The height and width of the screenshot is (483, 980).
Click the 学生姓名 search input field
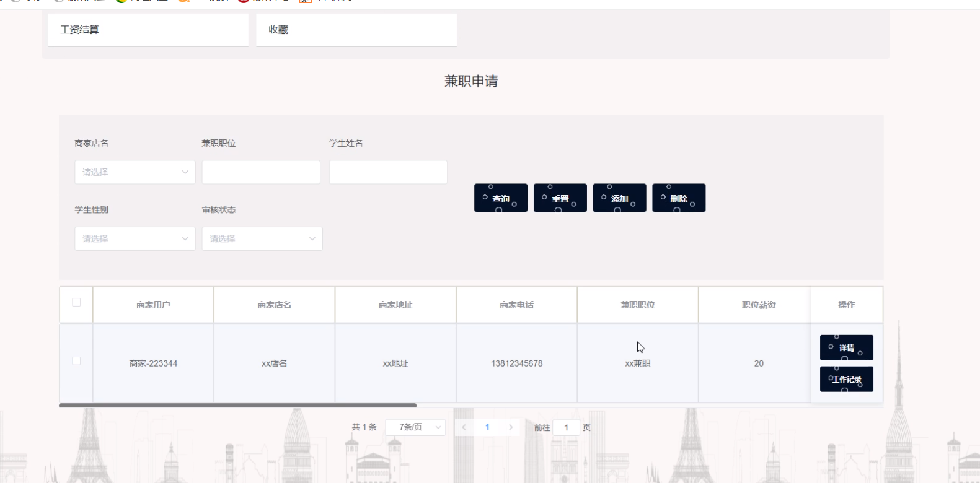[388, 172]
